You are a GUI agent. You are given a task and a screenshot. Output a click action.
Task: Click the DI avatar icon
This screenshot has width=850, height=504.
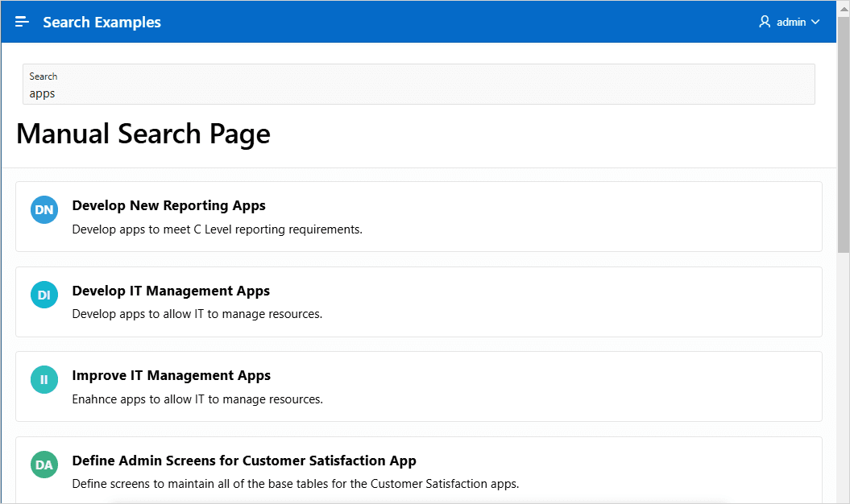pos(44,295)
